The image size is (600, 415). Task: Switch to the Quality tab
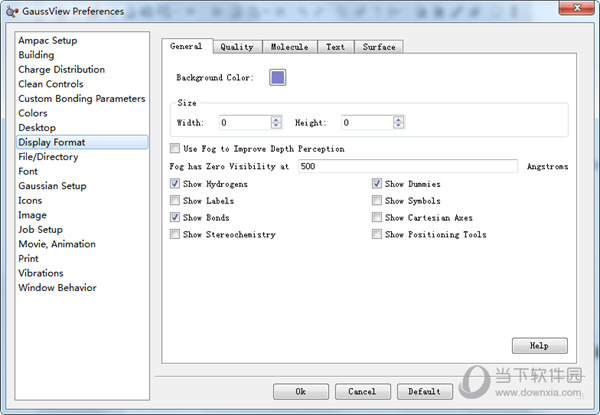tap(237, 47)
